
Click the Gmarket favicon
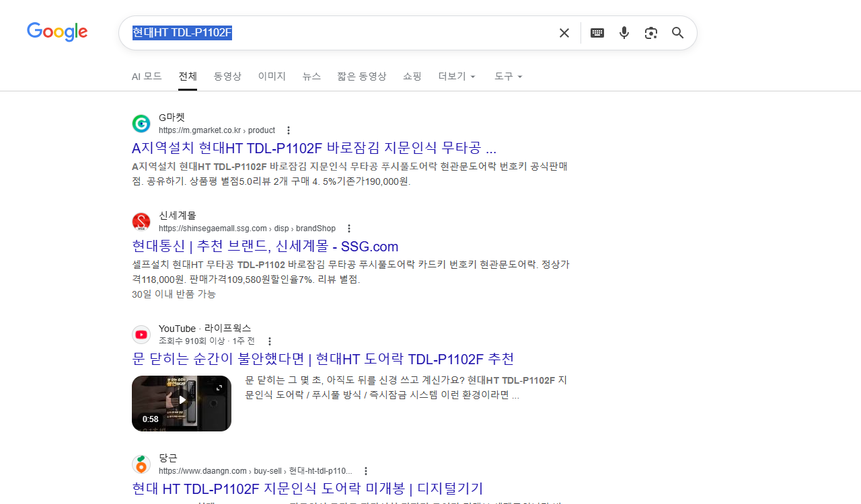141,124
